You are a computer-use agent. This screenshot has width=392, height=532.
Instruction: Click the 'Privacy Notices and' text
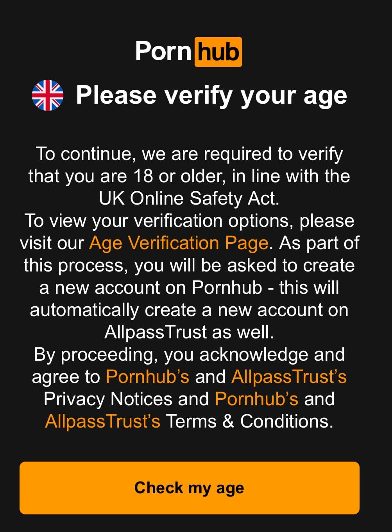126,399
